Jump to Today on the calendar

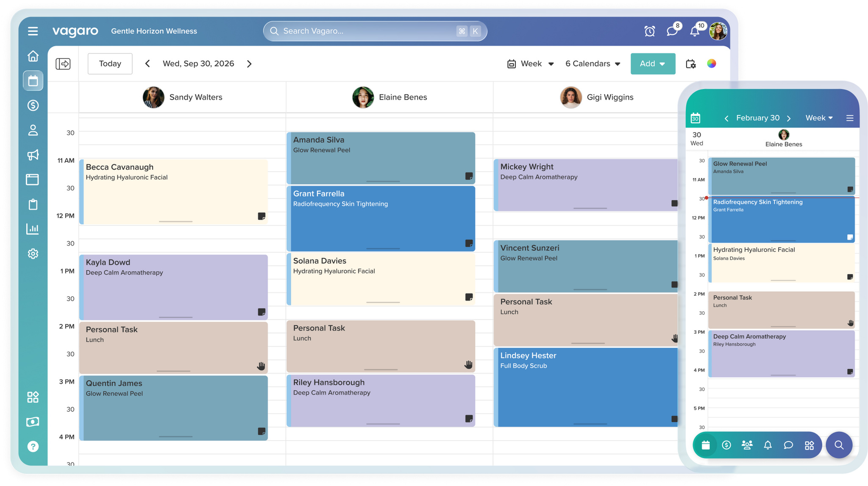(x=110, y=64)
